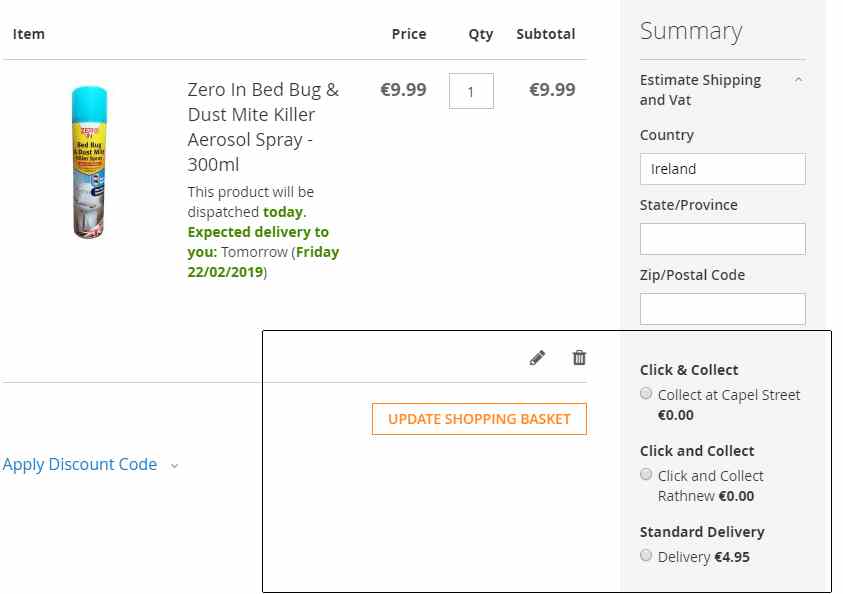
Task: Open Apply Discount Code link
Action: [80, 464]
